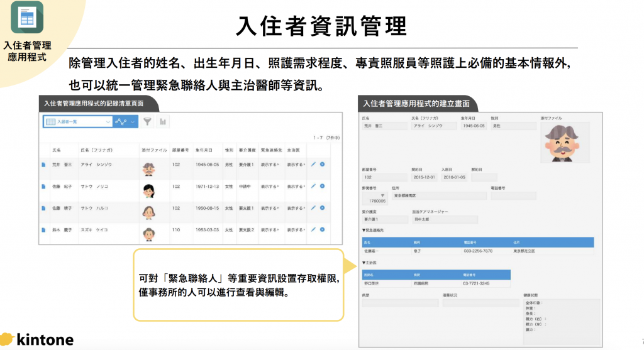Click the 氏名 (フリガナ) column header in the list
The height and width of the screenshot is (350, 644).
[x=96, y=150]
